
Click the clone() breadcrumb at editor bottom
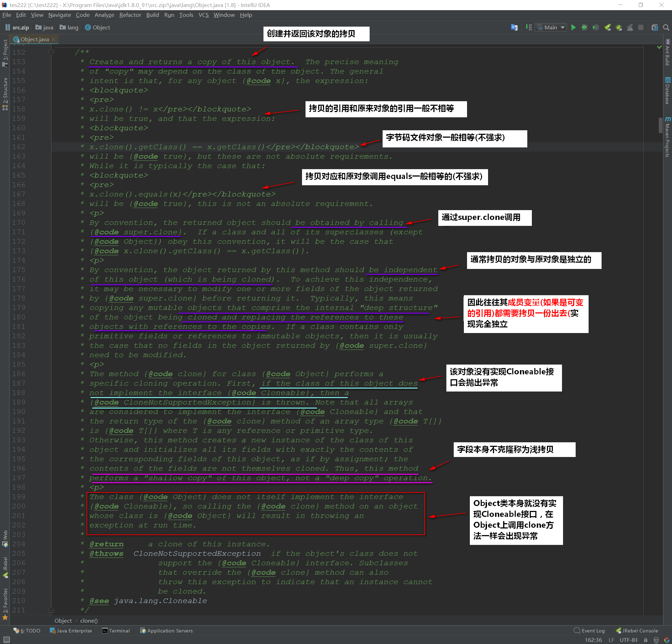click(x=89, y=620)
